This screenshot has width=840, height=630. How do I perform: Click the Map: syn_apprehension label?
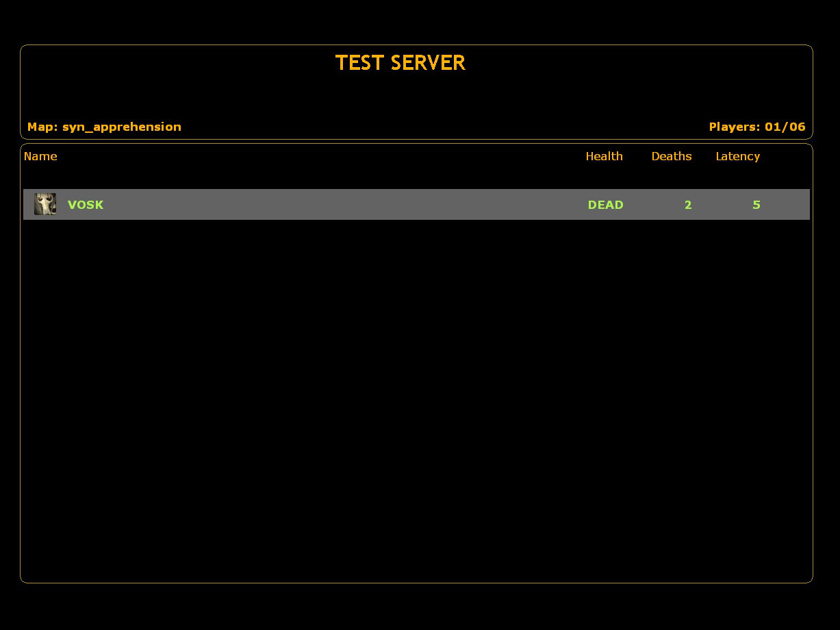pos(104,127)
